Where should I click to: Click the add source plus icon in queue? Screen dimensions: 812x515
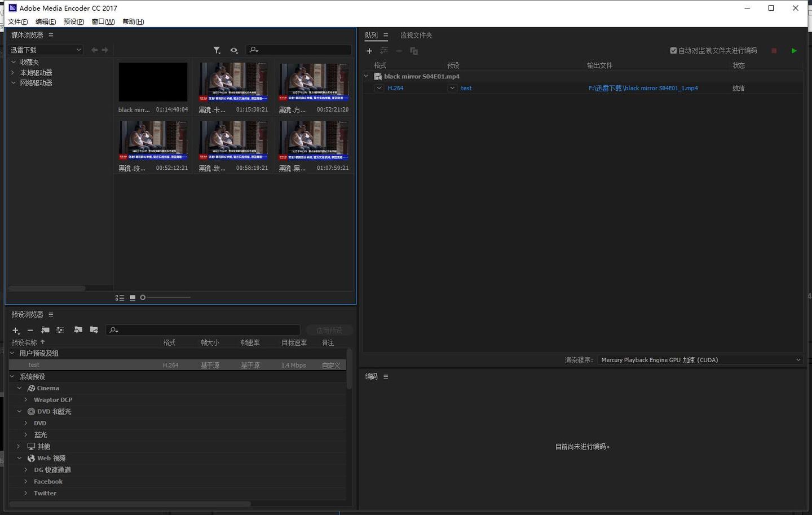point(369,51)
